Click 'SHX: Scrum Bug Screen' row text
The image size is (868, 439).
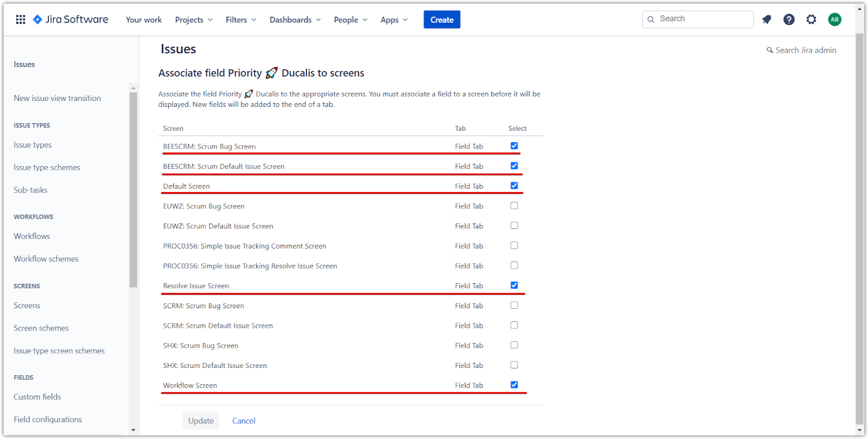[200, 346]
